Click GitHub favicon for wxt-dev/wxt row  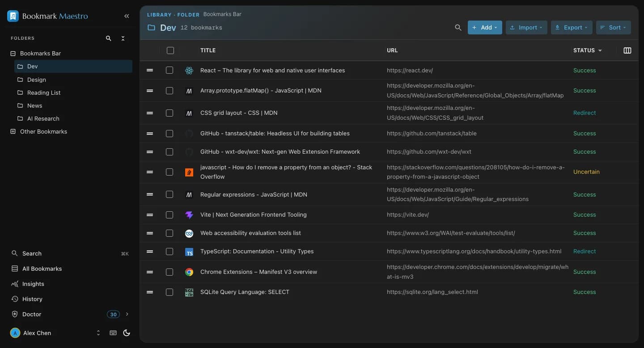pyautogui.click(x=189, y=152)
